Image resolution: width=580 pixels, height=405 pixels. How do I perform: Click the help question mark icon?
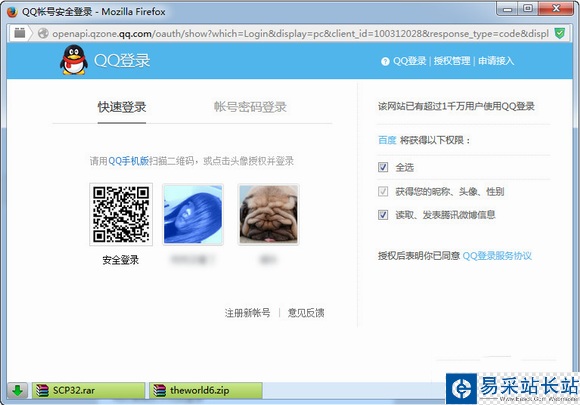pos(385,61)
